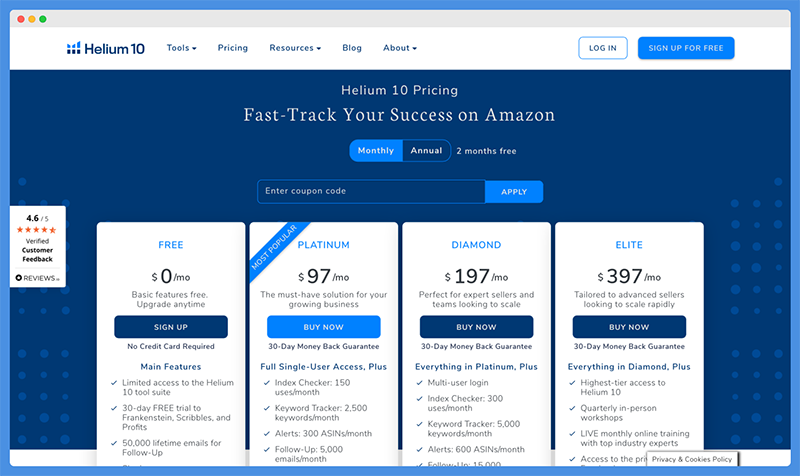800x476 pixels.
Task: Click the $97/mo price
Action: [x=323, y=277]
